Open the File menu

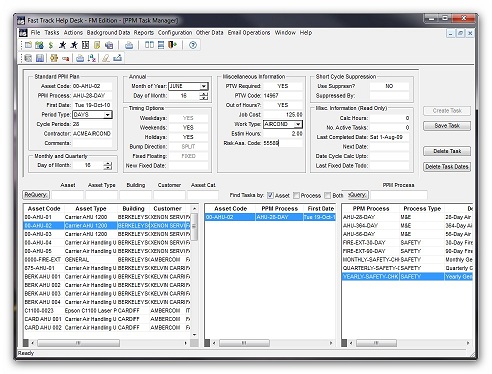tap(35, 33)
